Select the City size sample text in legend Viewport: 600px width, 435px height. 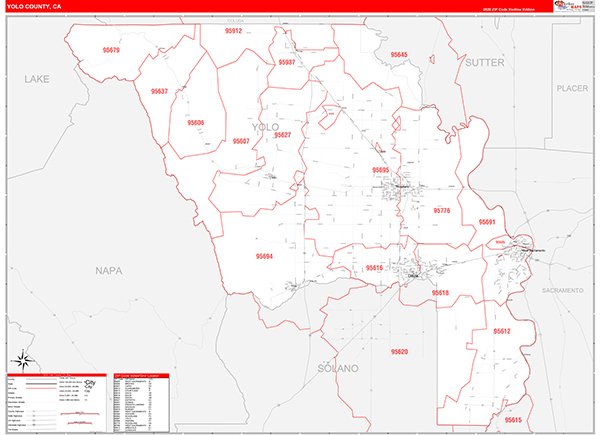(91, 384)
